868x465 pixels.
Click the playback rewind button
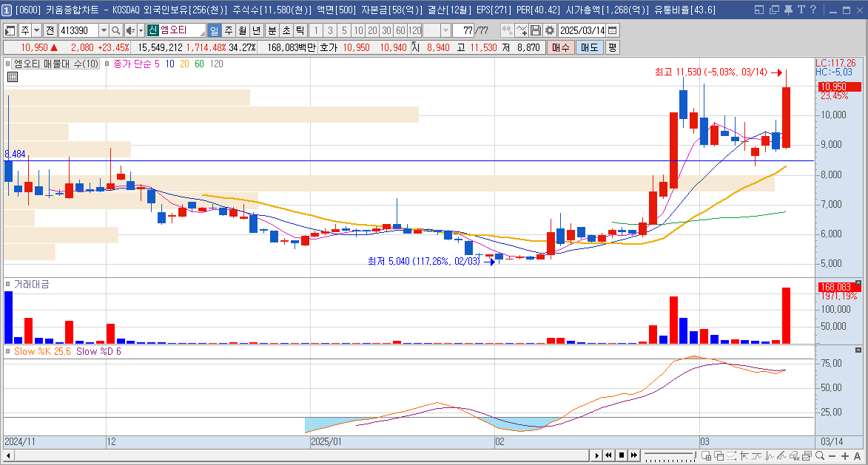pos(608,455)
